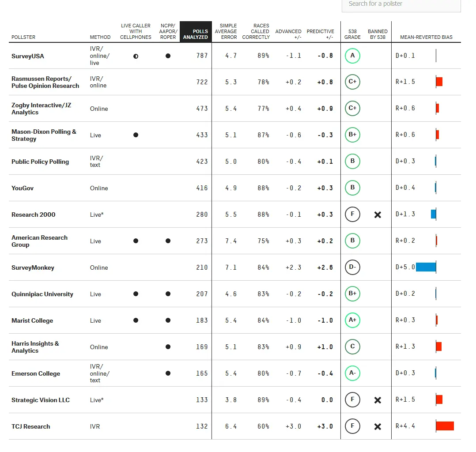Open the Public Policy Polling name
Viewport: 476px width, 452px height.
pyautogui.click(x=40, y=162)
